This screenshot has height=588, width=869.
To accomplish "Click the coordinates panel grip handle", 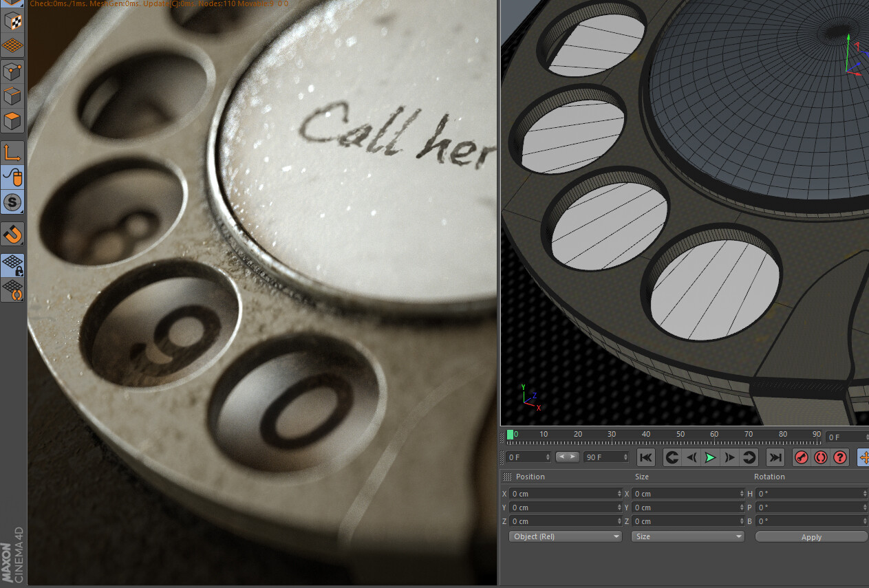I will tap(507, 477).
